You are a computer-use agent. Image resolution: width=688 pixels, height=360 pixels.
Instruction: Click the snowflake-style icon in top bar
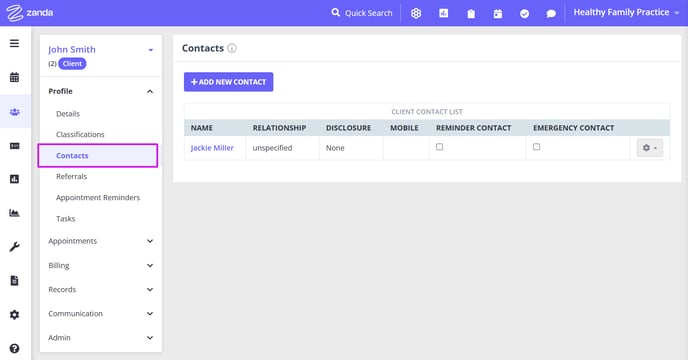tap(416, 13)
